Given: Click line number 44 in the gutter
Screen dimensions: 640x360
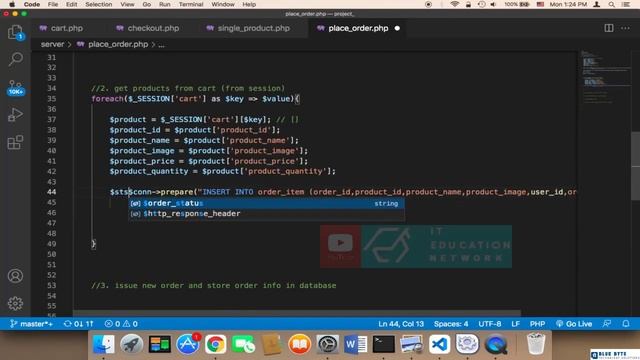Looking at the screenshot, I should [51, 192].
